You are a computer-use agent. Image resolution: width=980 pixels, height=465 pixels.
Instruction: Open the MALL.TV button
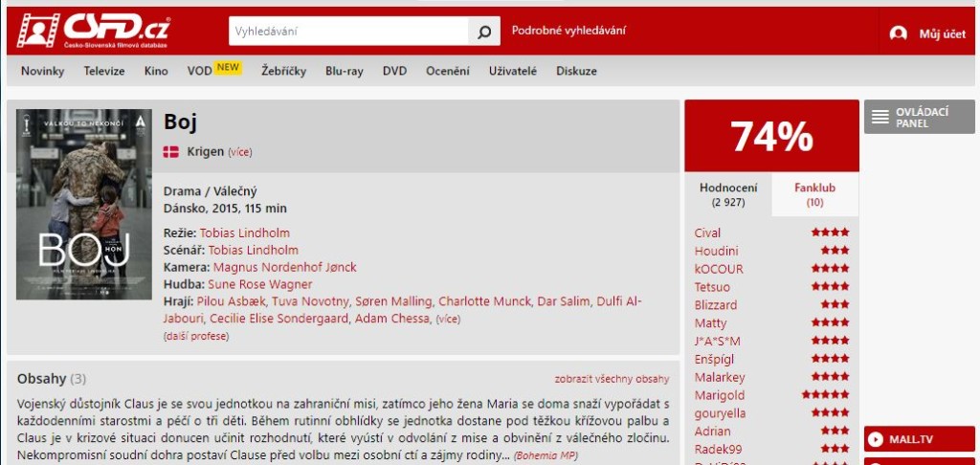(x=920, y=439)
